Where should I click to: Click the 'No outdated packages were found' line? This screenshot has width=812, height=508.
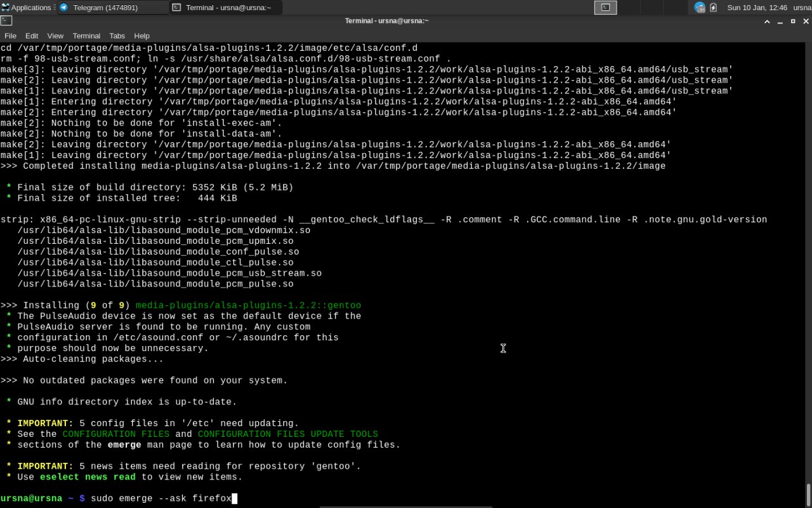144,380
